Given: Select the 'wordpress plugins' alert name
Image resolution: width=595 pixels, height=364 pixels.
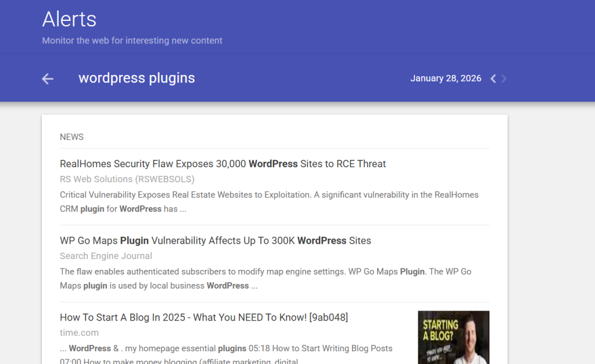Looking at the screenshot, I should (x=137, y=78).
